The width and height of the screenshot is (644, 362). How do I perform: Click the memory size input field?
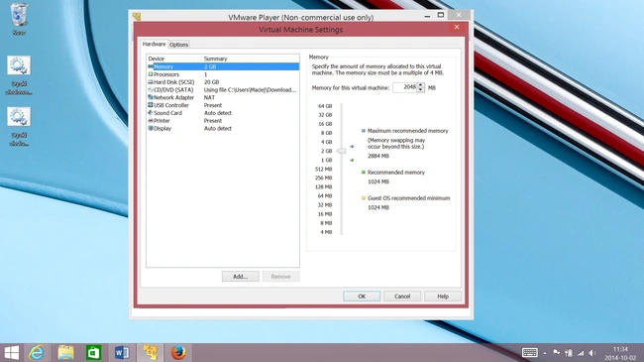point(405,87)
